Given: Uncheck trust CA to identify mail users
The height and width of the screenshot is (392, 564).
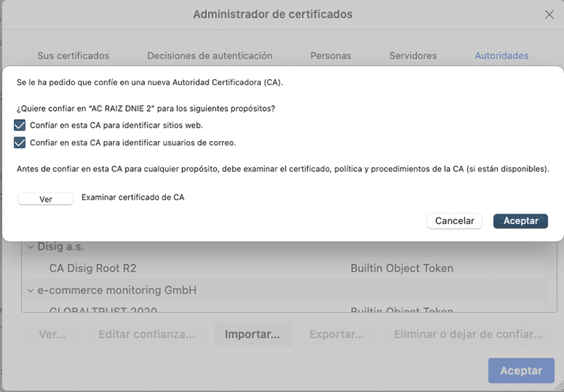Looking at the screenshot, I should tap(20, 142).
